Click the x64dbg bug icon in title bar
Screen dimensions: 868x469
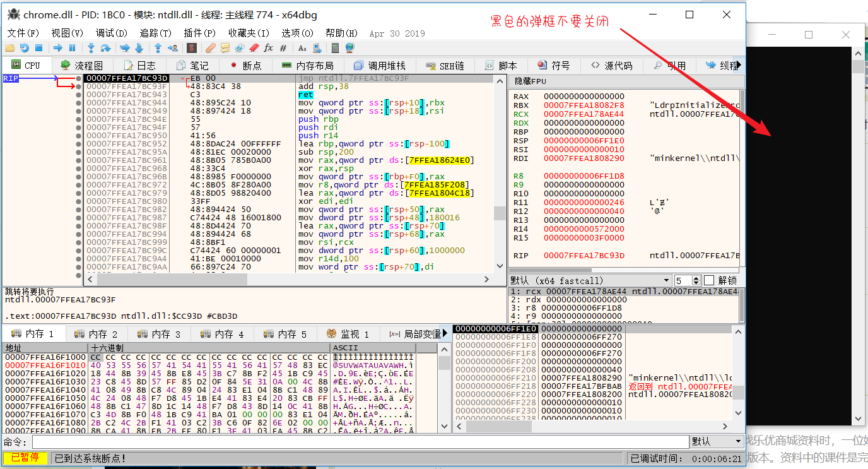click(13, 15)
